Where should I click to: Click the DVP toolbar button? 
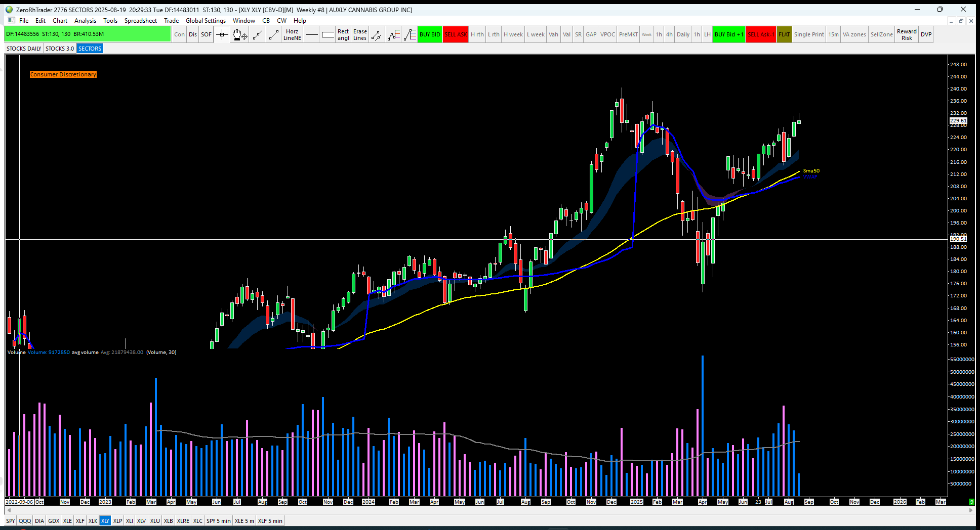coord(926,34)
